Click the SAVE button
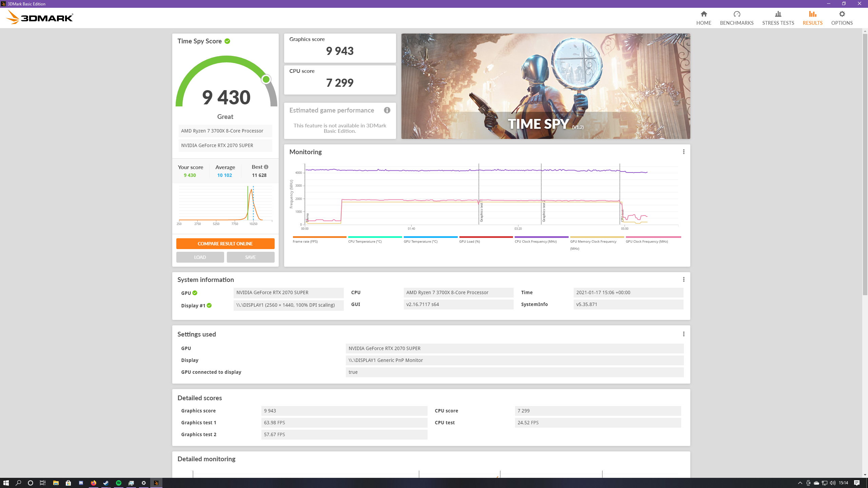The image size is (868, 488). tap(251, 257)
